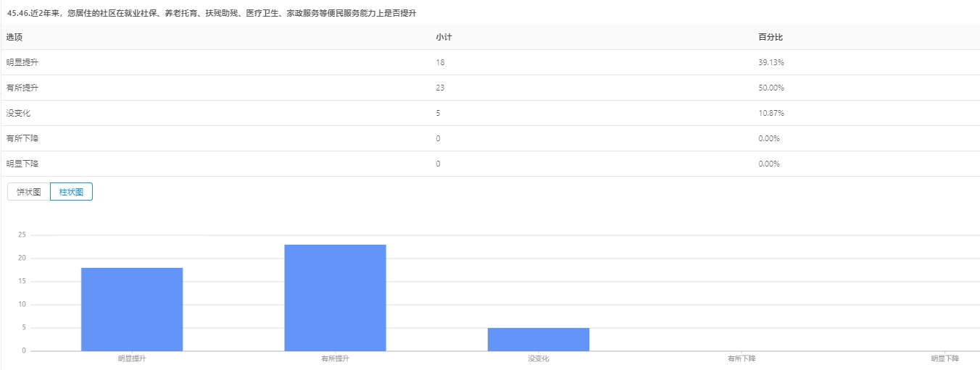Click the 39.13% percentage cell

(771, 62)
